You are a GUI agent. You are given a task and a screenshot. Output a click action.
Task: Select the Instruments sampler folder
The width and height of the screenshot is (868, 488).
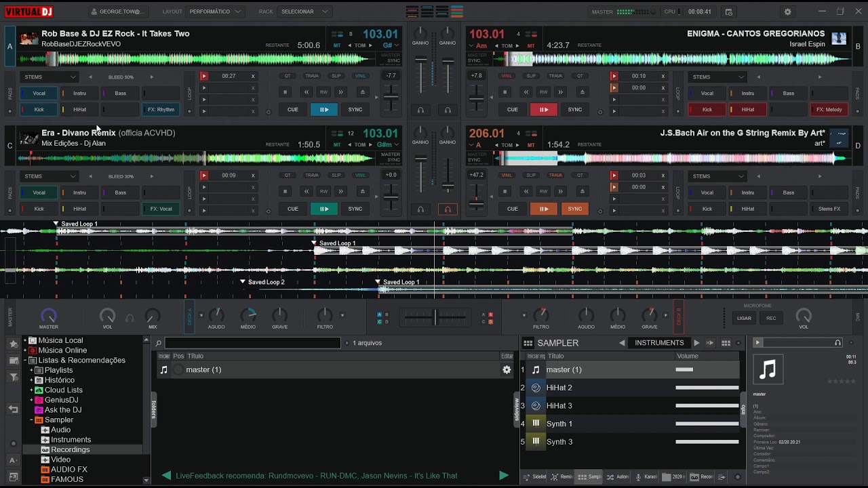[71, 439]
